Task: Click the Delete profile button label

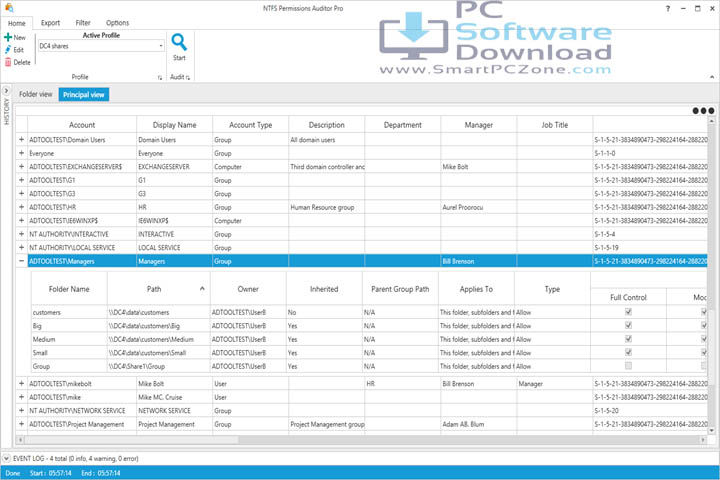Action: coord(22,62)
